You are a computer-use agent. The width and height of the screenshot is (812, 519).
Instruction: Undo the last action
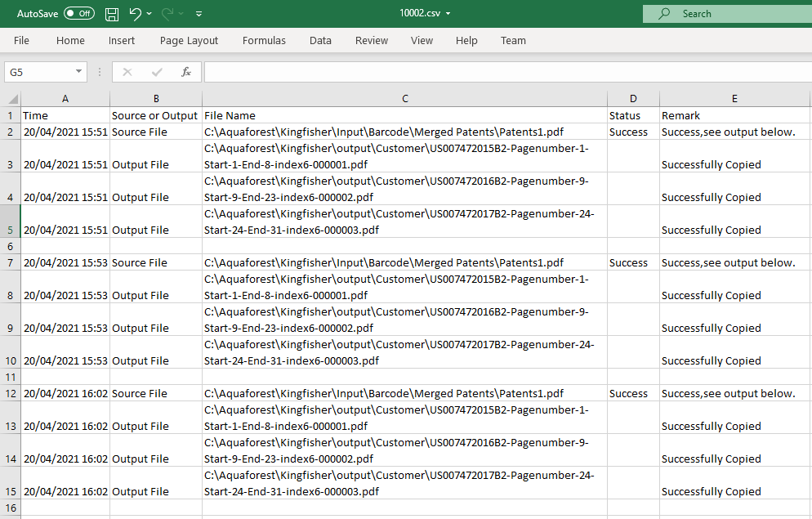136,13
